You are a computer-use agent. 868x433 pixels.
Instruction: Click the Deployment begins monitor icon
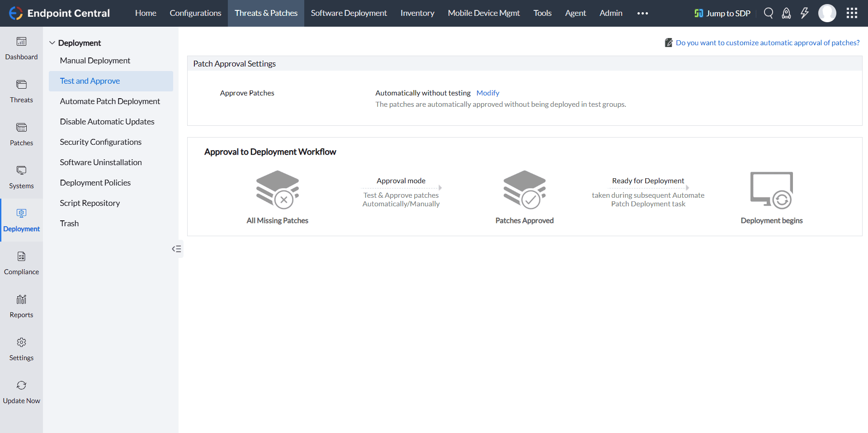pyautogui.click(x=772, y=190)
